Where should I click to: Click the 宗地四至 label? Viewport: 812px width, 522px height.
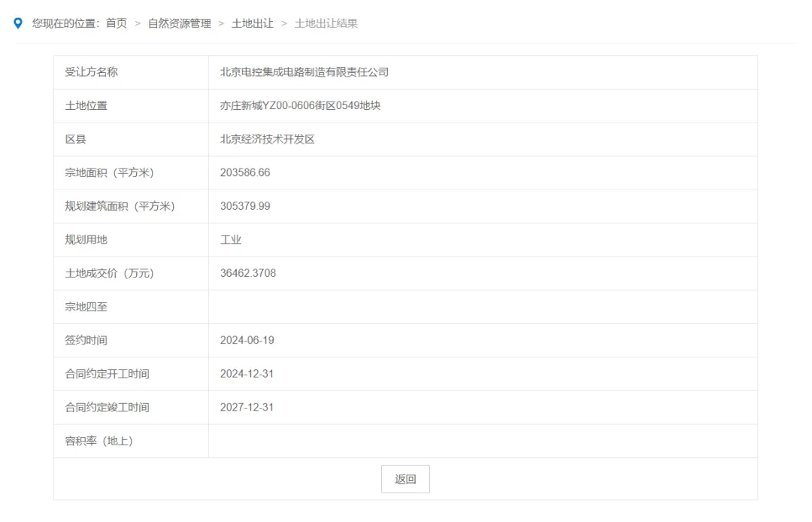tap(86, 307)
